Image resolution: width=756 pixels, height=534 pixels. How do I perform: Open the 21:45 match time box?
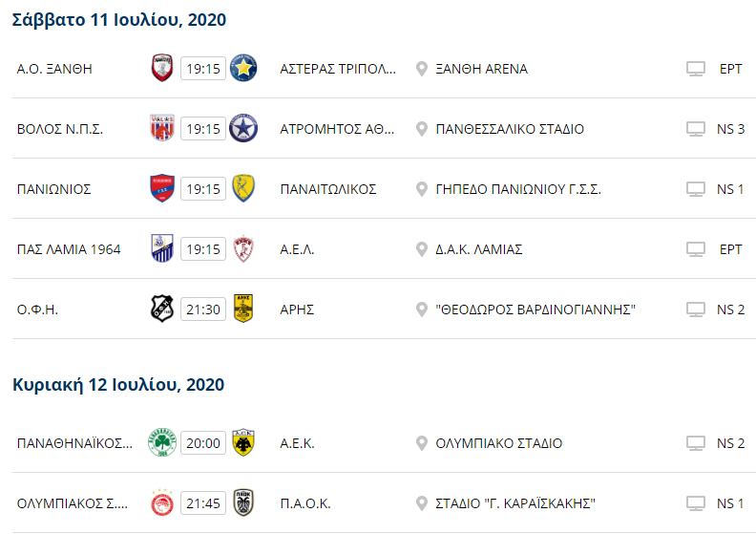203,503
